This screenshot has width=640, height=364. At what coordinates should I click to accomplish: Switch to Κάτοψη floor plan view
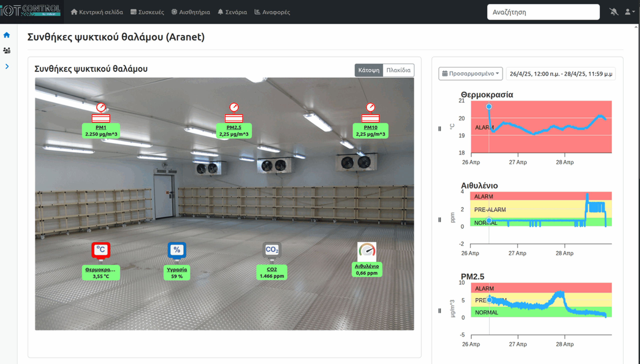tap(369, 70)
